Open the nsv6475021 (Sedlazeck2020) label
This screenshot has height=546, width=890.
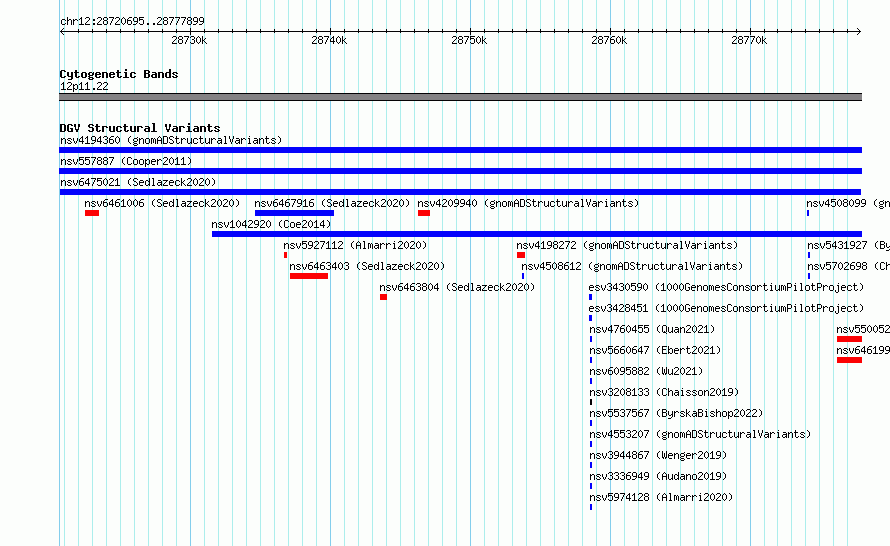tap(138, 182)
